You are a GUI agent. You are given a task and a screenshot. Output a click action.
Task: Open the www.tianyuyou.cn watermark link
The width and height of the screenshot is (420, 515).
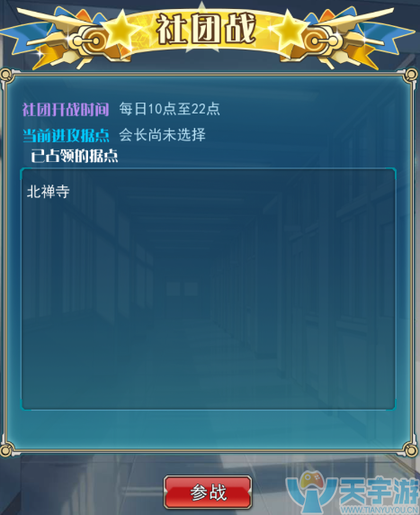click(x=380, y=510)
